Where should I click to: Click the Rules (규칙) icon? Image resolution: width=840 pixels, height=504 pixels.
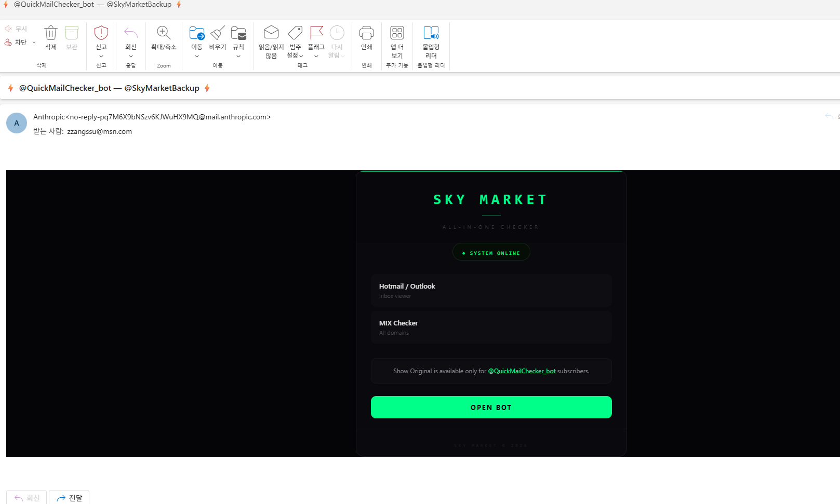coord(238,33)
